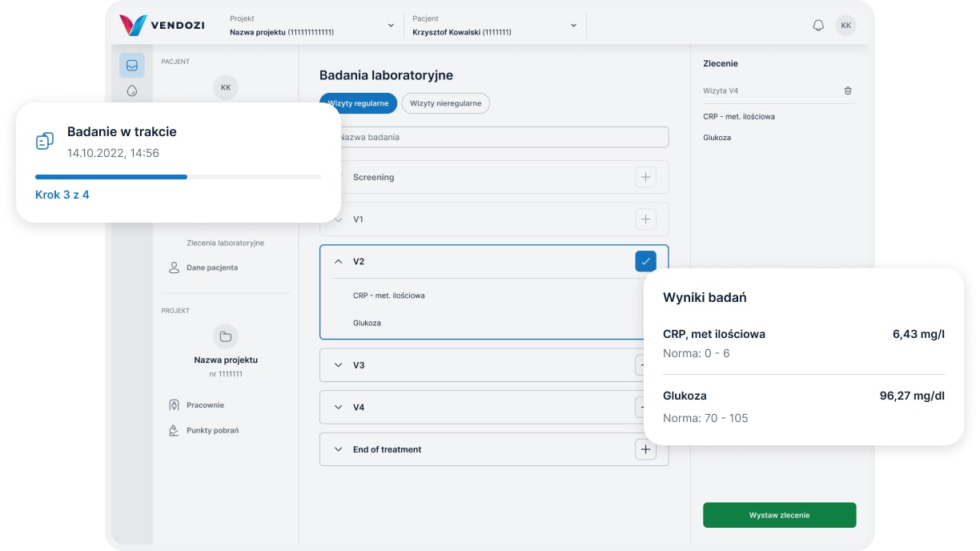Image resolution: width=980 pixels, height=551 pixels.
Task: Click the drop icon in left sidebar
Action: (132, 91)
